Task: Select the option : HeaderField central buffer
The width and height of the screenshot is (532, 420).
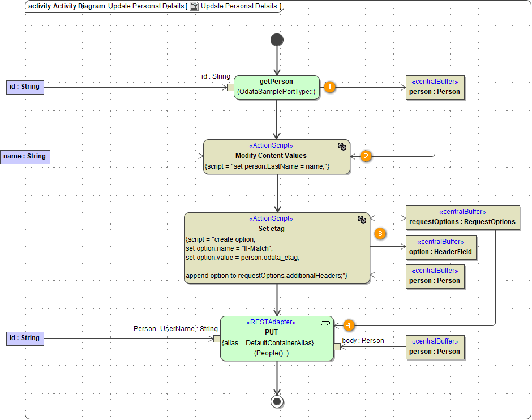Action: (441, 247)
